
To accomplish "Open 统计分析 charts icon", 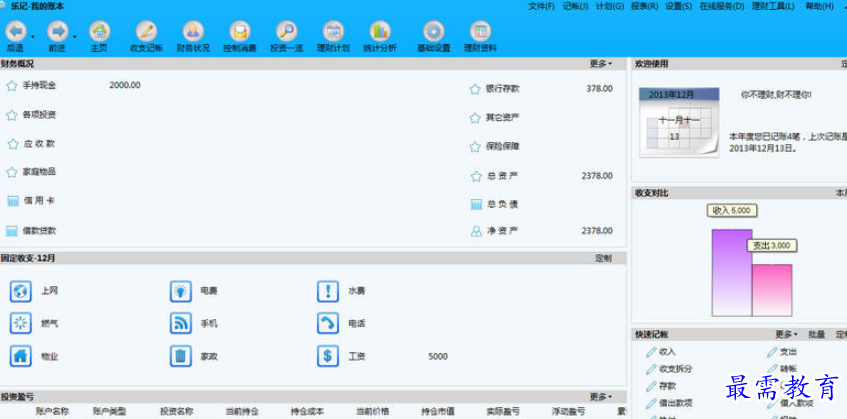I will (379, 33).
